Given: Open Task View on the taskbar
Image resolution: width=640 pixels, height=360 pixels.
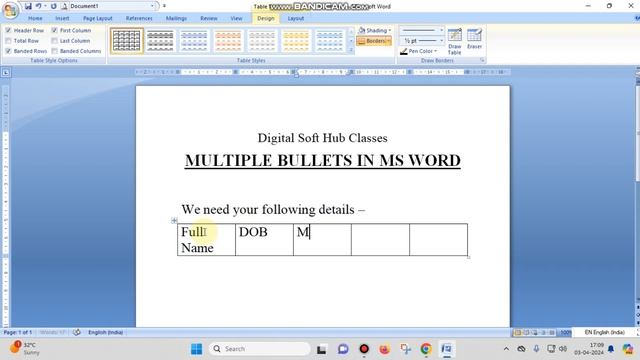Looking at the screenshot, I should [322, 349].
